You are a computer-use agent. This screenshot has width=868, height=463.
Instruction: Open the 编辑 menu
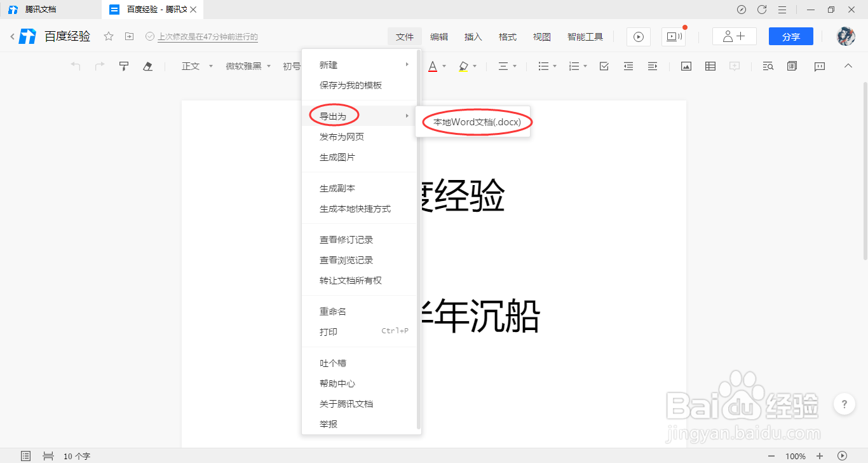click(439, 37)
